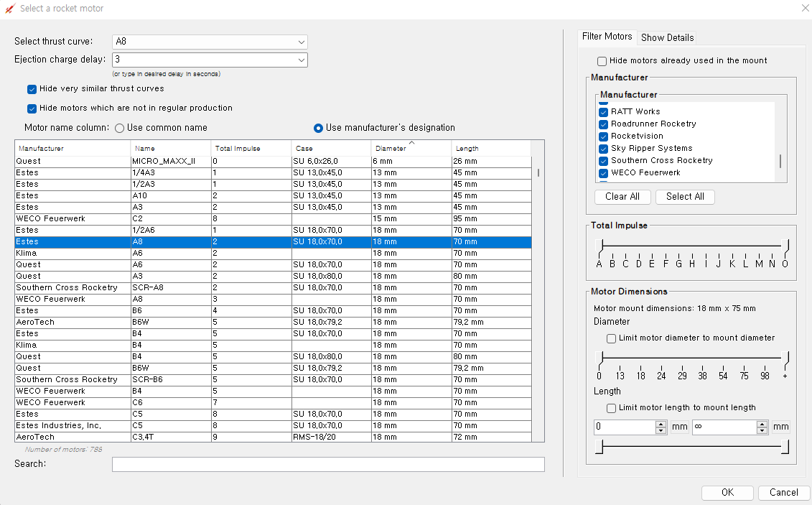The width and height of the screenshot is (812, 505).
Task: Click the Diameter slider right handle
Action: point(787,358)
